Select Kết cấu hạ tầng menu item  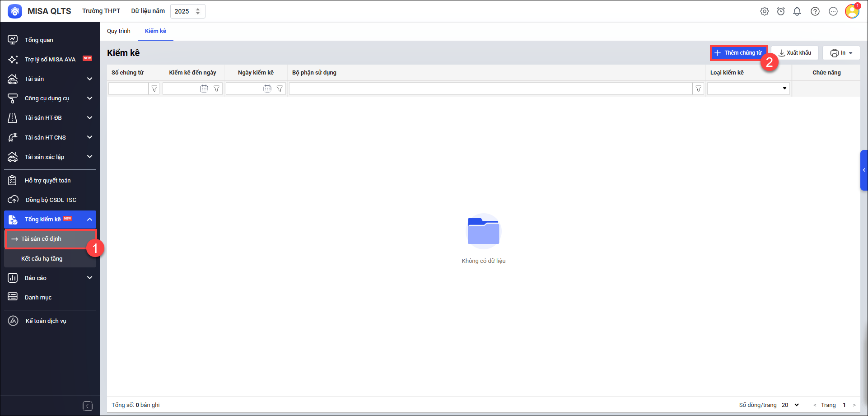(x=42, y=258)
